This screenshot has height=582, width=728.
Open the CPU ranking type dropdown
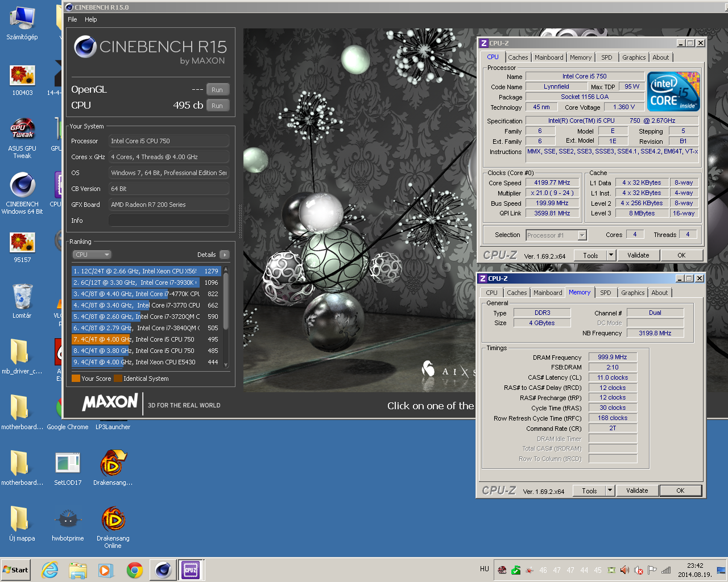(92, 255)
